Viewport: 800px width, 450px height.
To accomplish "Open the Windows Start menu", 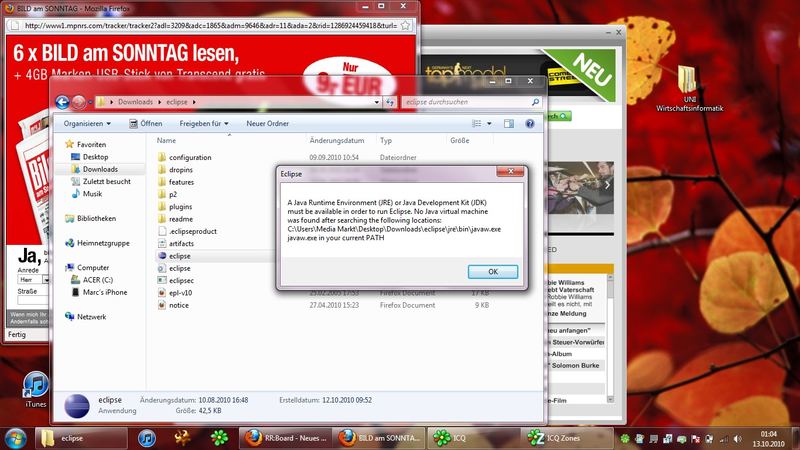I will 15,438.
